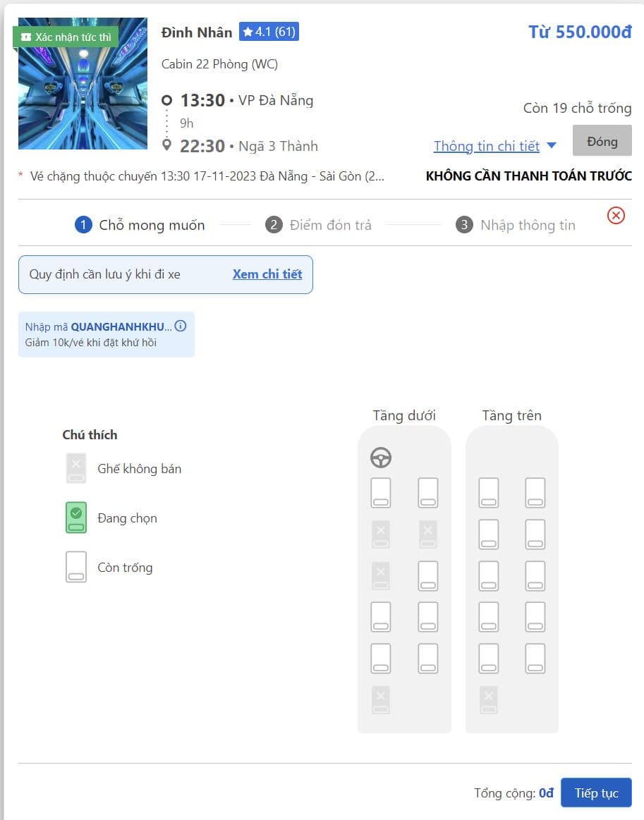Click the steering wheel driver icon
Screen dimensions: 644x820
[381, 458]
